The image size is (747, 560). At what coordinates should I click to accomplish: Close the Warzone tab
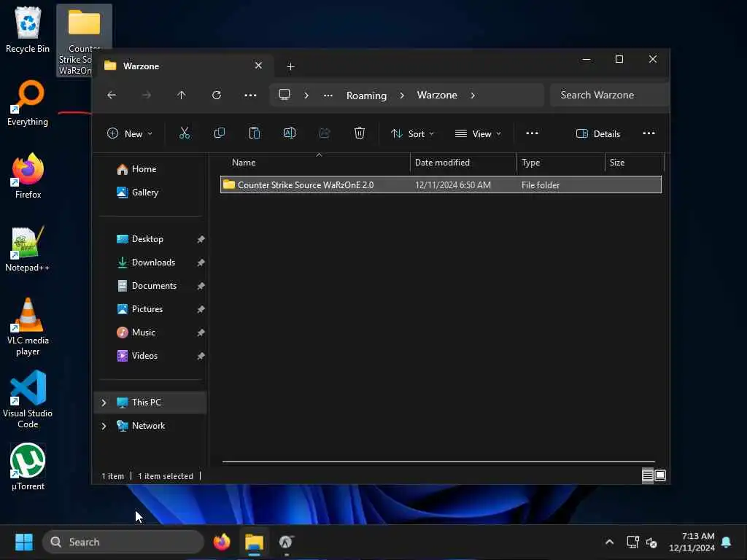point(258,65)
